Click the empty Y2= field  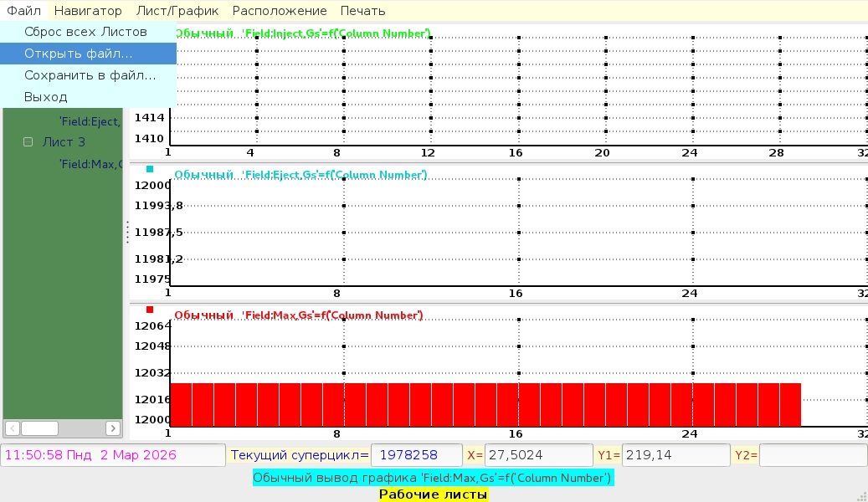click(x=812, y=455)
